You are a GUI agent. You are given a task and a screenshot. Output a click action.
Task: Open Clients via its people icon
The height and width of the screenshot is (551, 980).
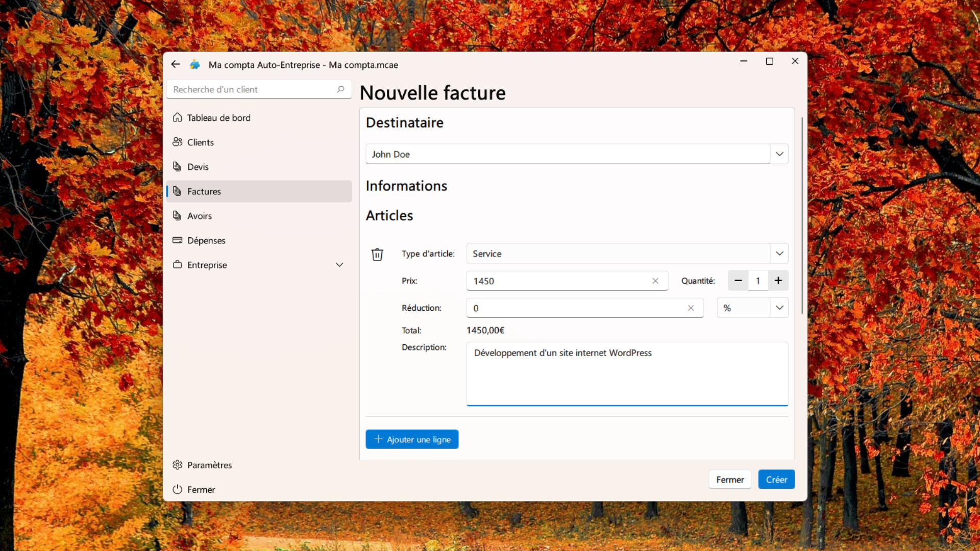coord(177,142)
